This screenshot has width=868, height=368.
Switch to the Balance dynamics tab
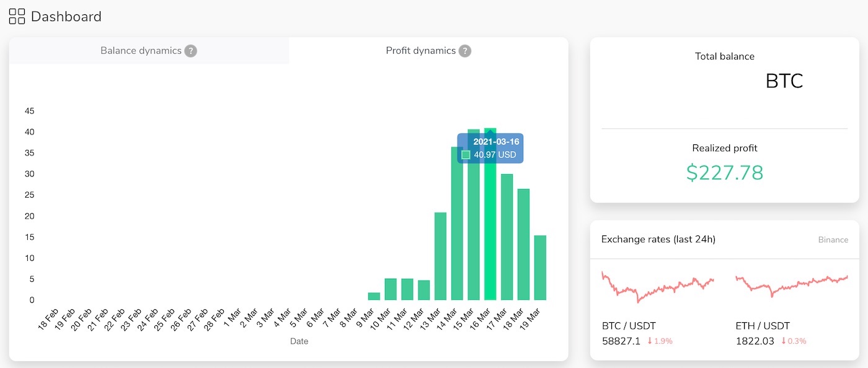(141, 51)
